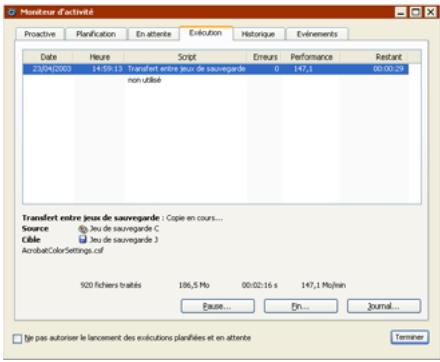Open the Planification tab
Viewport: 440px width, 362px height.
96,34
